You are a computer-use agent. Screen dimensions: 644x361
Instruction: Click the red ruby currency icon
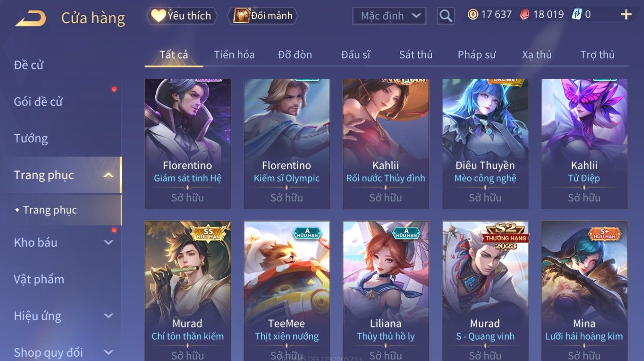pyautogui.click(x=525, y=15)
